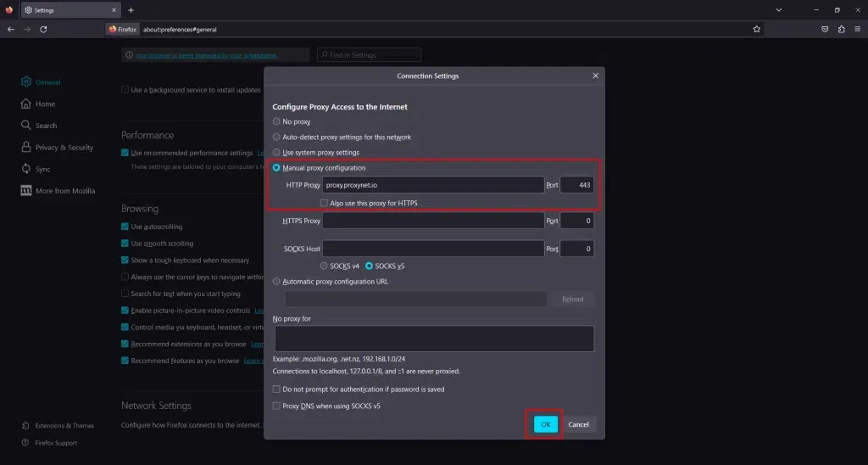Select Manual proxy configuration

[276, 168]
